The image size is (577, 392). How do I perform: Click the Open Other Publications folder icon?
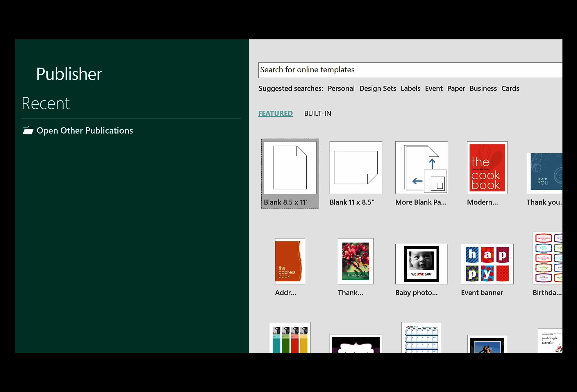tap(28, 130)
